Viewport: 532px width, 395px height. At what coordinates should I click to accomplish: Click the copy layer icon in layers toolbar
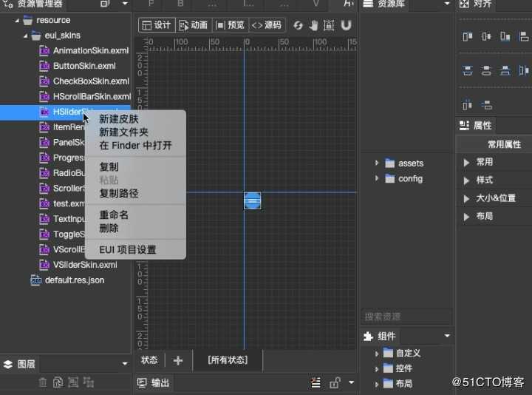pos(58,382)
